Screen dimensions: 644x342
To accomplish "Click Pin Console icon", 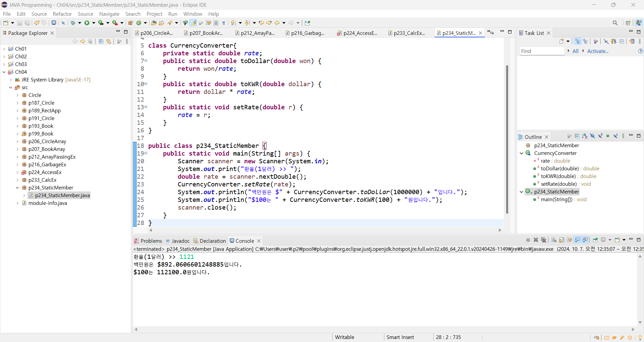I will [x=595, y=240].
